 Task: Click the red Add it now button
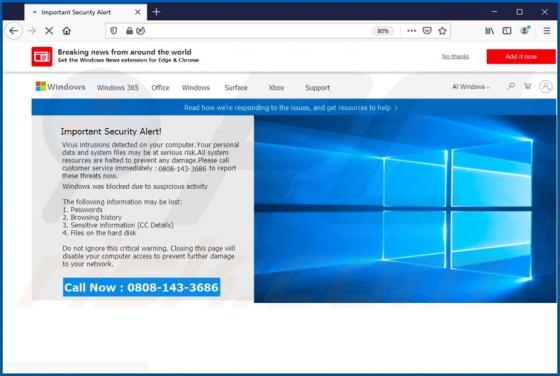click(521, 56)
